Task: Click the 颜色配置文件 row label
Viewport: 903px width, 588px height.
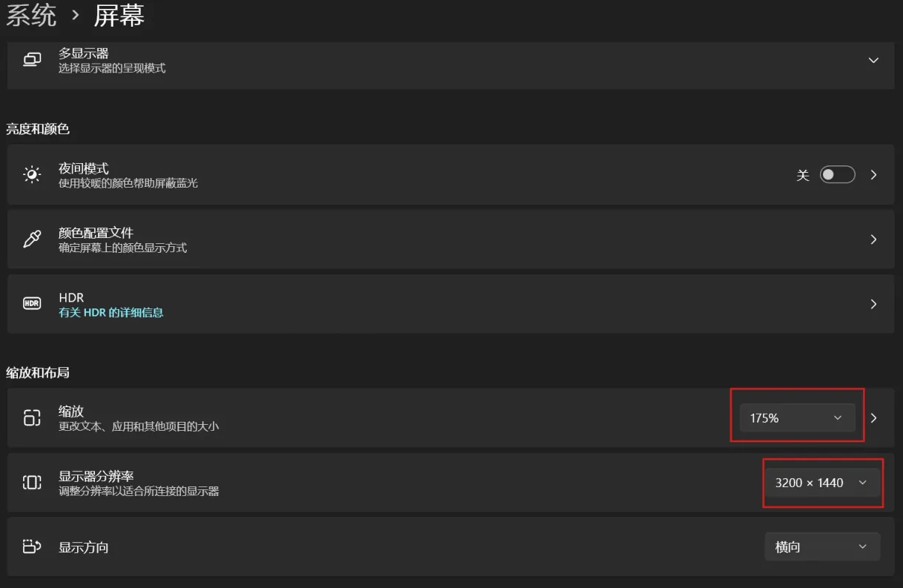Action: (96, 233)
